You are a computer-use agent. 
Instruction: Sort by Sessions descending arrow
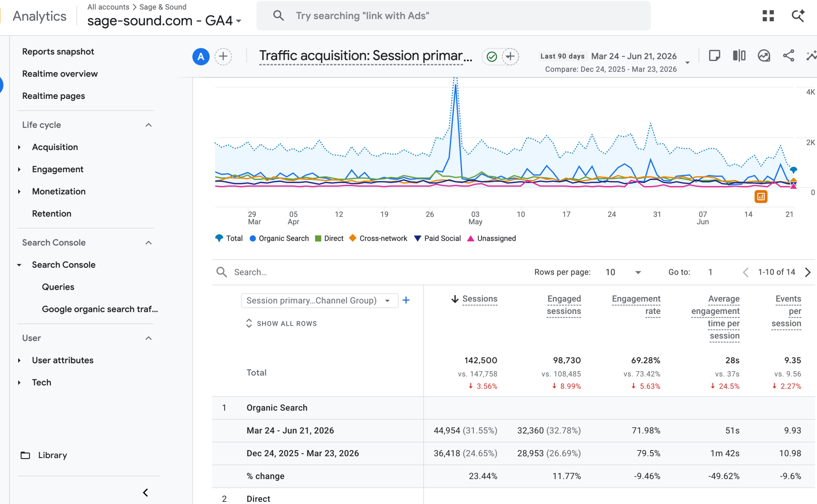click(x=454, y=299)
